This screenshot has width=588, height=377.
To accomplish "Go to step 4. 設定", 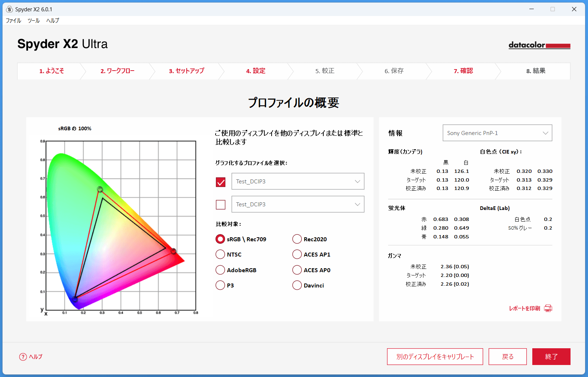I will point(256,71).
